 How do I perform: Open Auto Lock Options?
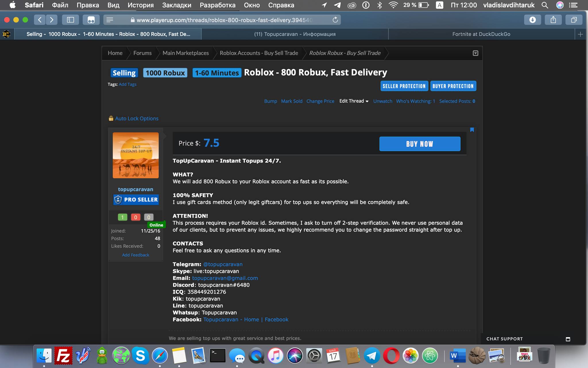(137, 118)
